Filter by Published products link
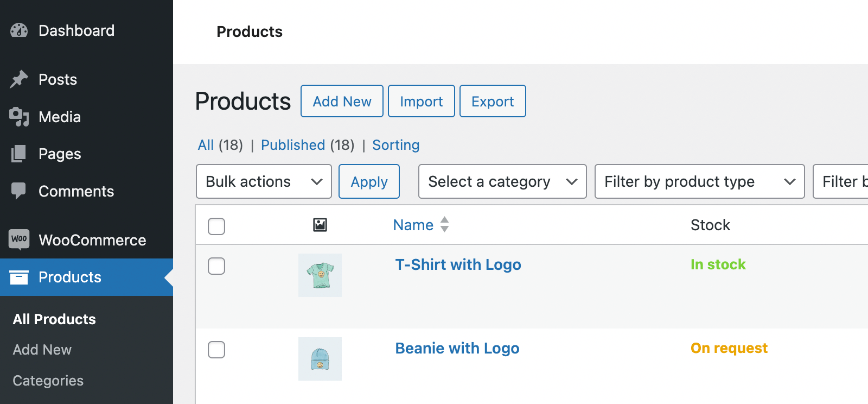Viewport: 868px width, 404px height. point(293,145)
